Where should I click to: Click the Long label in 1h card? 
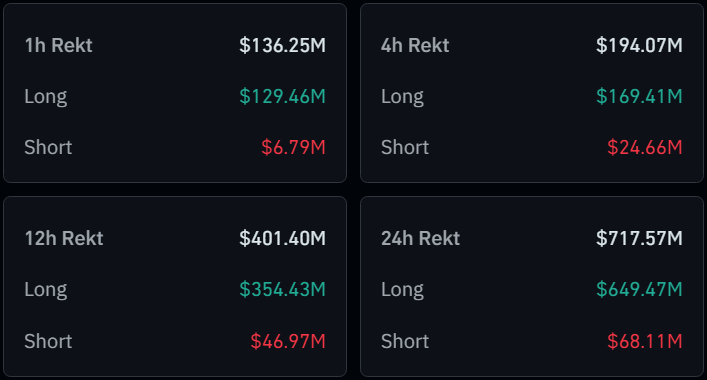coord(46,97)
